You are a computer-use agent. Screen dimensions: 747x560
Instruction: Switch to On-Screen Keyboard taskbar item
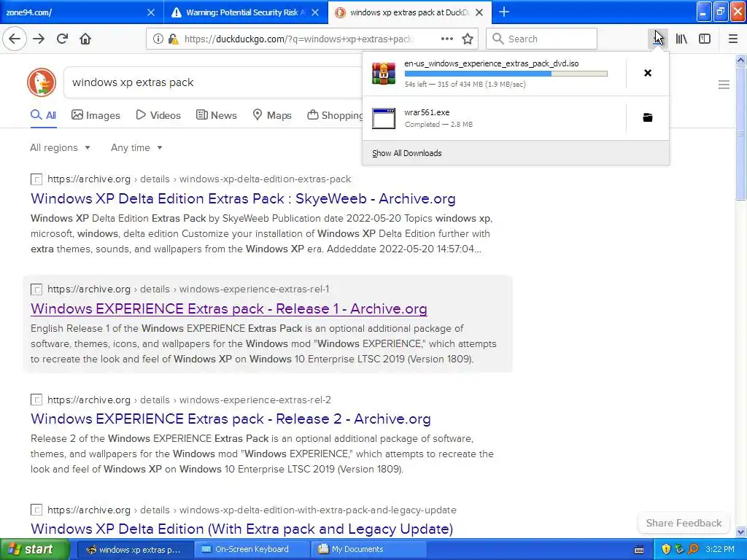click(252, 549)
